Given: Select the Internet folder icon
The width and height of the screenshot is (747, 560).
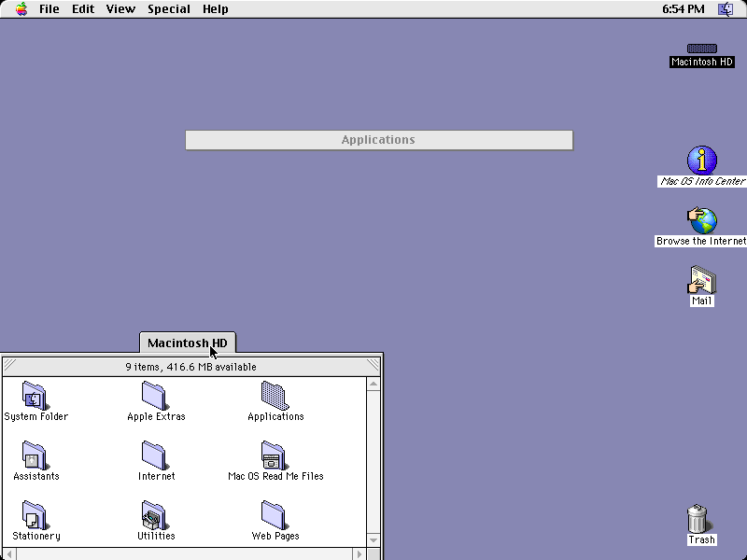Looking at the screenshot, I should click(154, 455).
